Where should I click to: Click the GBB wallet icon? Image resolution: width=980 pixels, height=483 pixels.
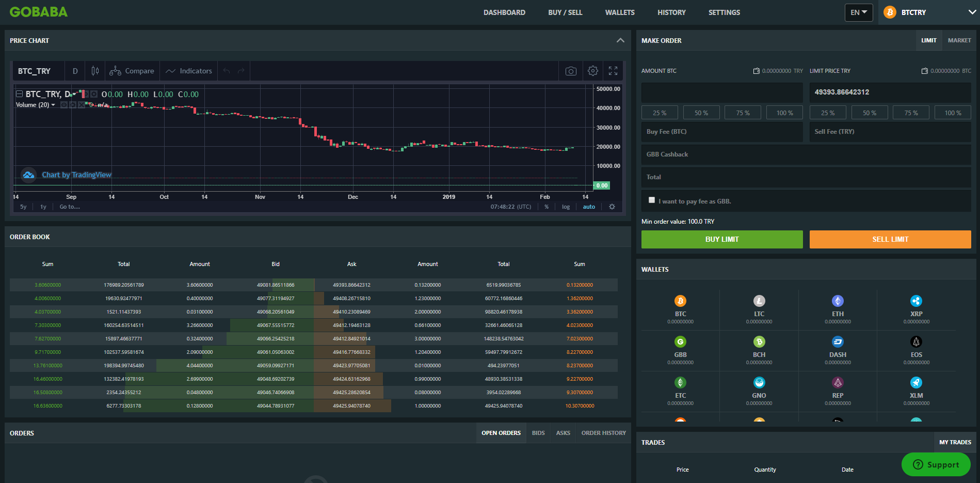(680, 341)
